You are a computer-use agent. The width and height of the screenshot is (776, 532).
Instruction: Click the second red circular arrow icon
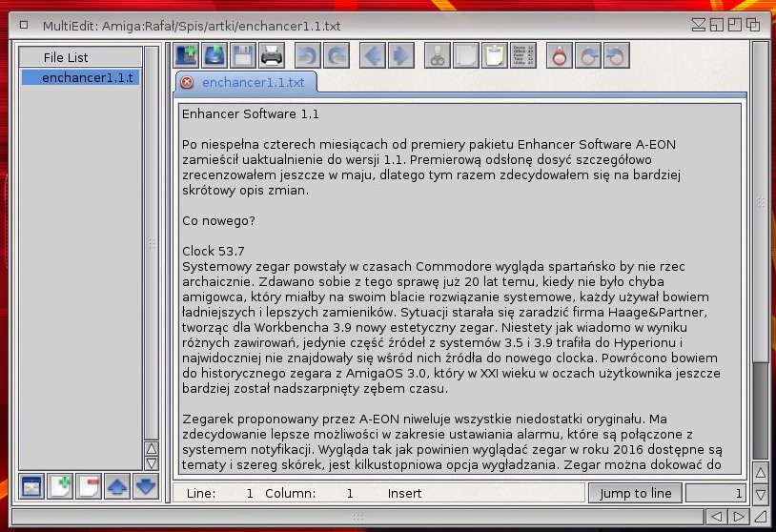pos(588,55)
